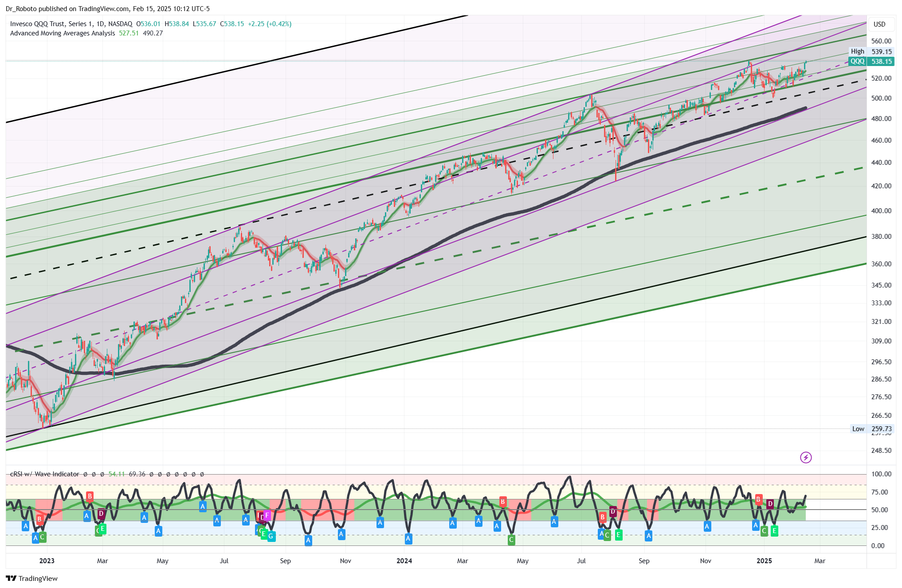Click the close price C538.15
The width and height of the screenshot is (902, 588).
pyautogui.click(x=232, y=24)
